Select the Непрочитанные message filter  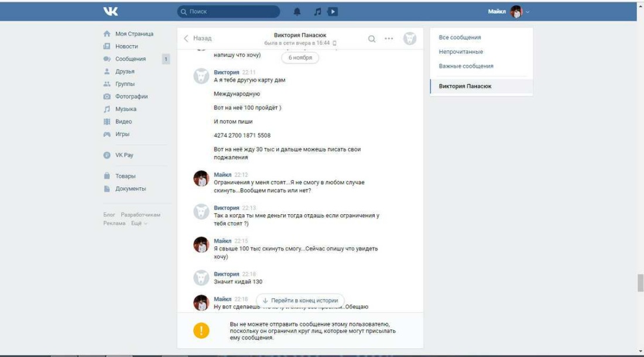(461, 52)
